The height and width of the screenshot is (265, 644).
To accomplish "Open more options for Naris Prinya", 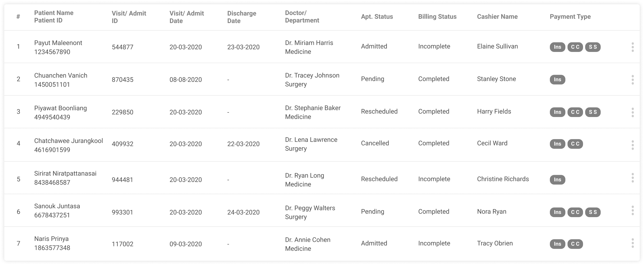I will [x=632, y=243].
